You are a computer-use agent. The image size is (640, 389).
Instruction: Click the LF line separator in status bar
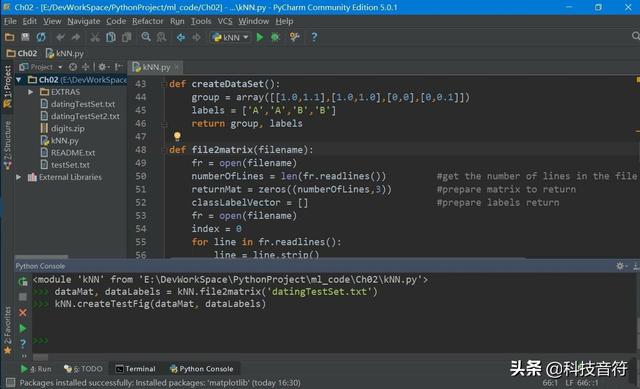click(x=570, y=382)
